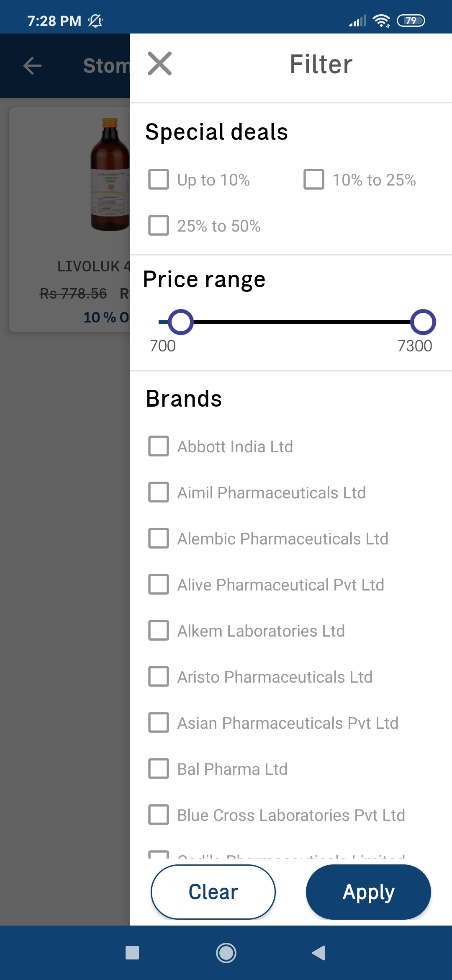Select Asian Pharmaceuticals Pvt Ltd brand

(x=159, y=722)
